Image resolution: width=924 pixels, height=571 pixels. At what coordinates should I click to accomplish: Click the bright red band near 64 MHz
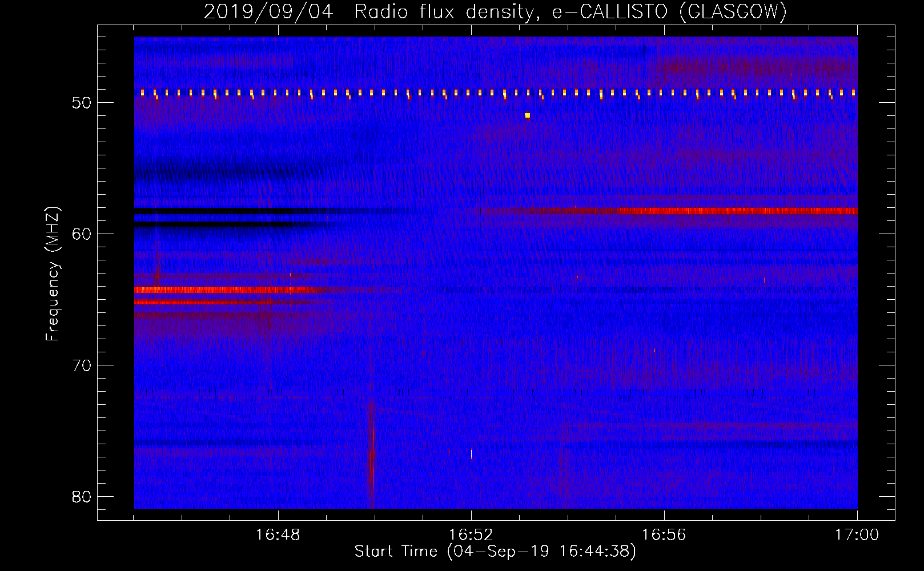pyautogui.click(x=226, y=290)
